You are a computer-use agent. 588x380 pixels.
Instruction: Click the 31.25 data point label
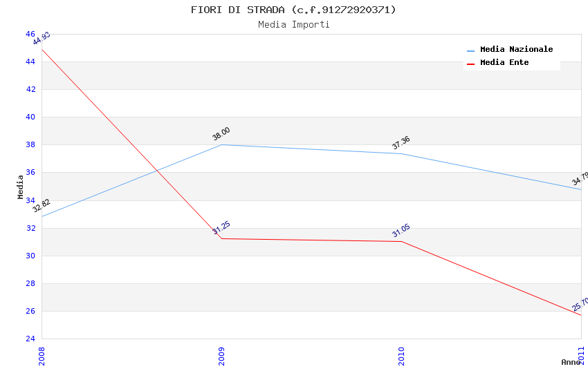point(221,228)
